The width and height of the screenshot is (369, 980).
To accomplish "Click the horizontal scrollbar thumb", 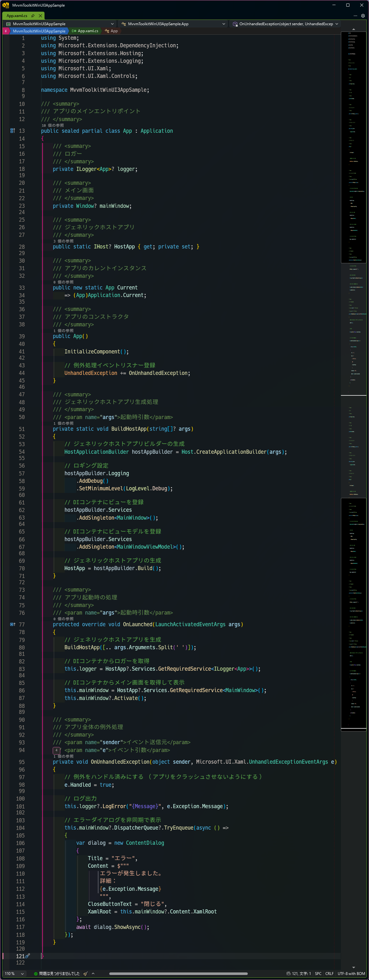I will pos(178,974).
